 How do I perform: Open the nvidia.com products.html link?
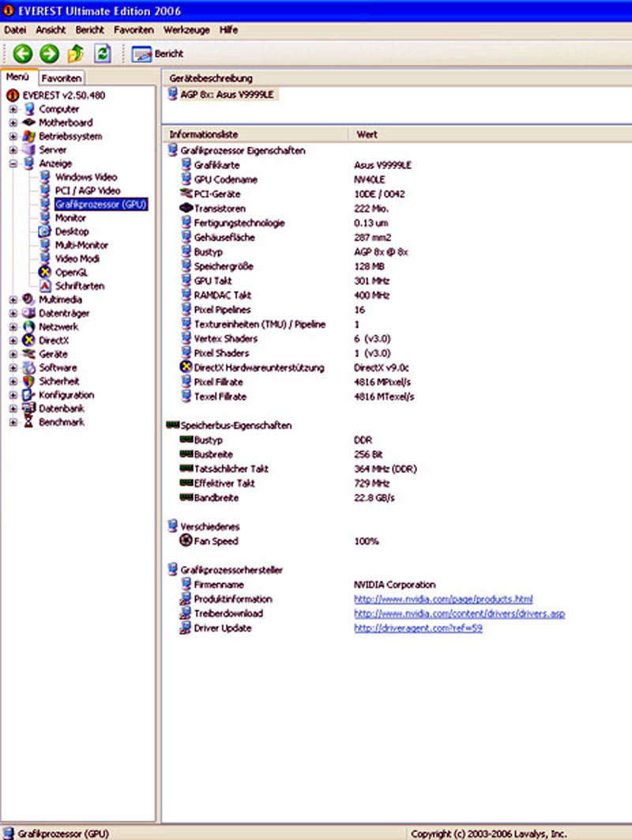443,599
